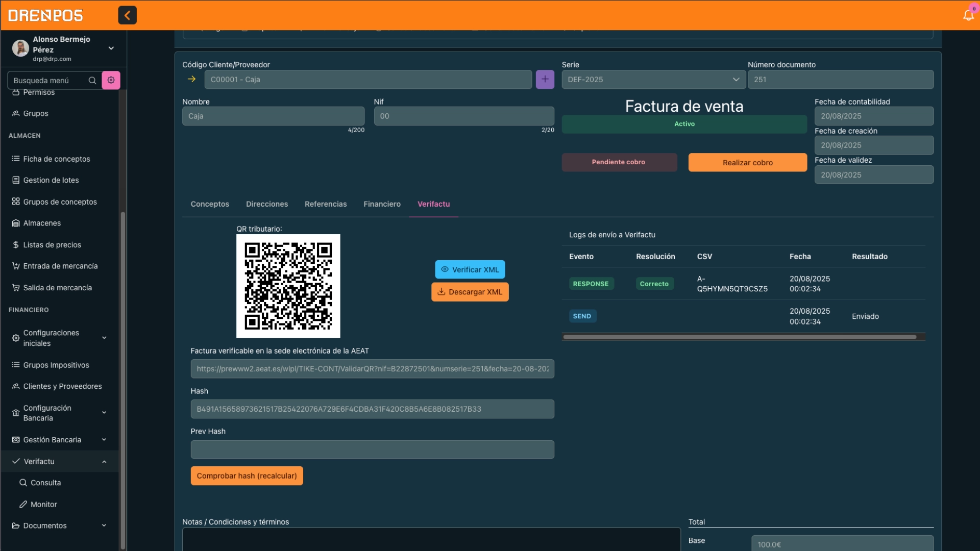Screen dimensions: 980x551
Task: Open Monitor under Verifactu
Action: coord(43,504)
